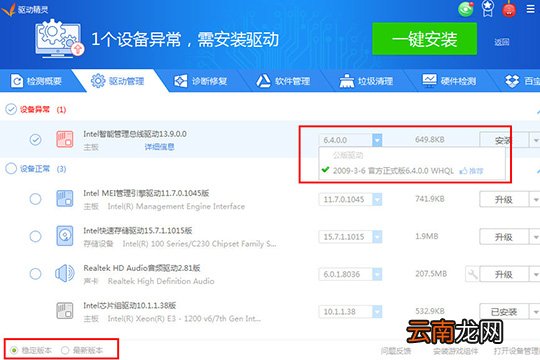Switch to 硬件检测 tab
The image size is (540, 360).
[449, 81]
